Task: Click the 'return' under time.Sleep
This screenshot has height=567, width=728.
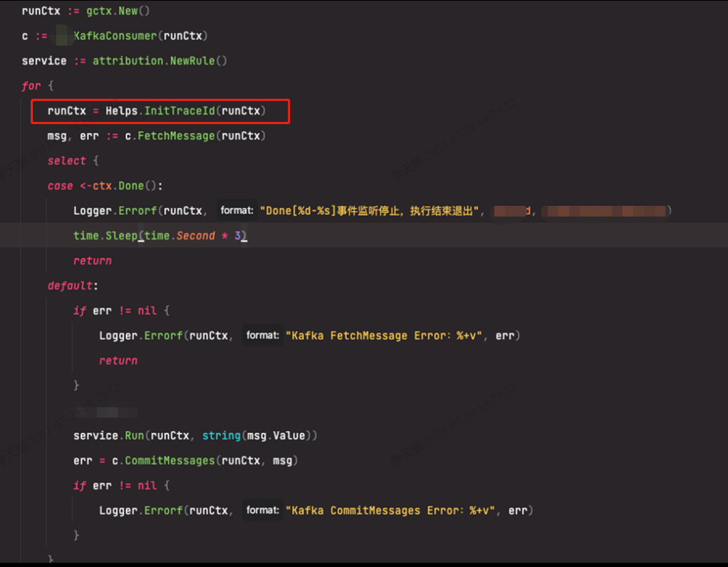Action: tap(93, 261)
